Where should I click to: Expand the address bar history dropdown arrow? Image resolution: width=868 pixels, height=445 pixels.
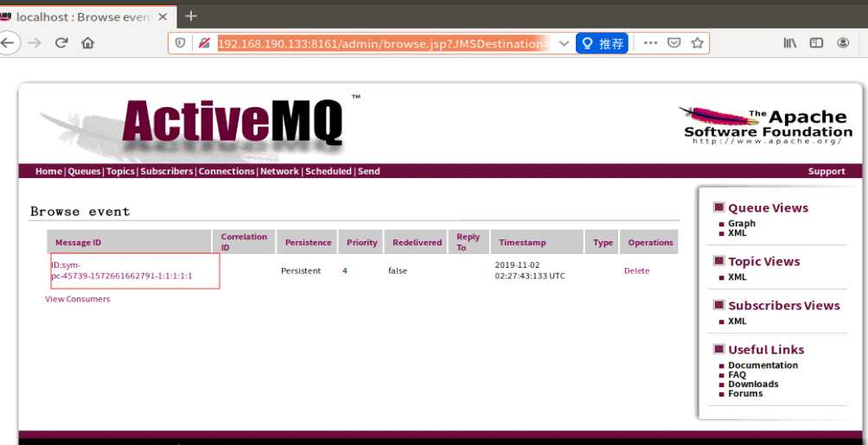[x=564, y=43]
